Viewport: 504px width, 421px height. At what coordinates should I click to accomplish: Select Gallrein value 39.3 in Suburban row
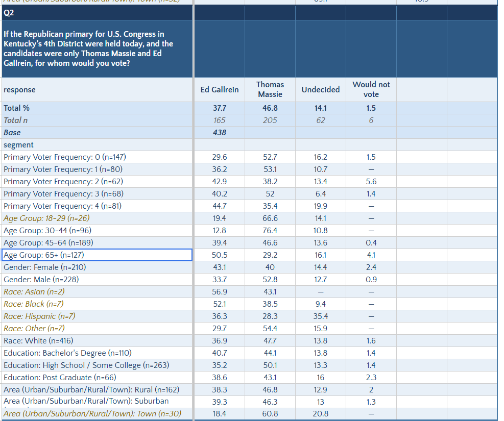[x=220, y=402]
